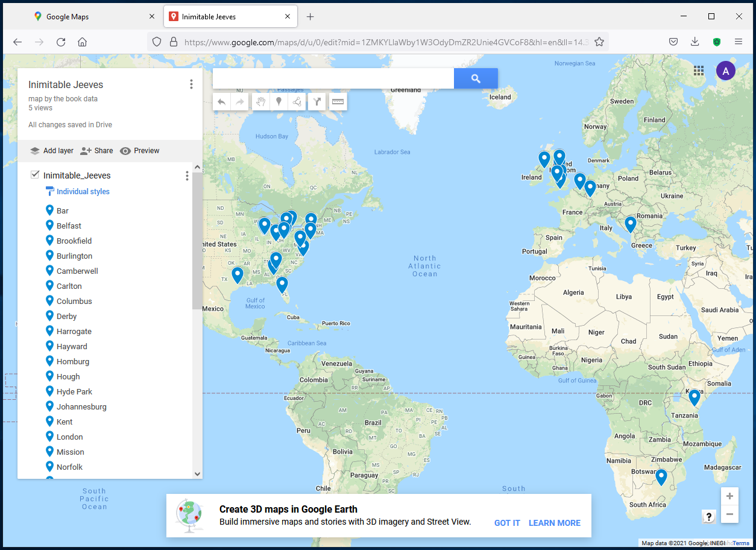
Task: Select Hyde Park in the location list
Action: (74, 391)
